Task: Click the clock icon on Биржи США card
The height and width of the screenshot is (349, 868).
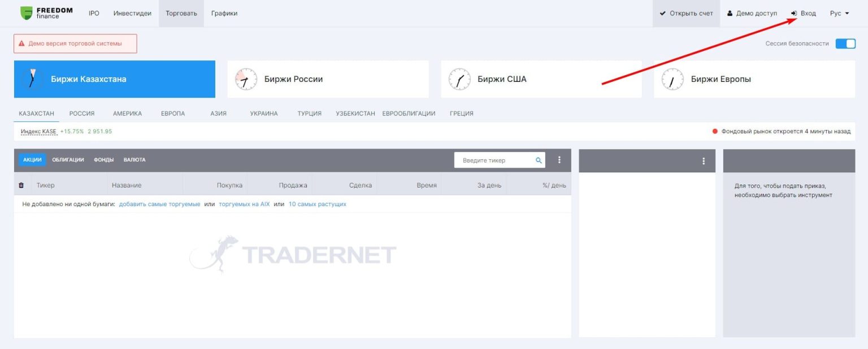Action: [460, 78]
